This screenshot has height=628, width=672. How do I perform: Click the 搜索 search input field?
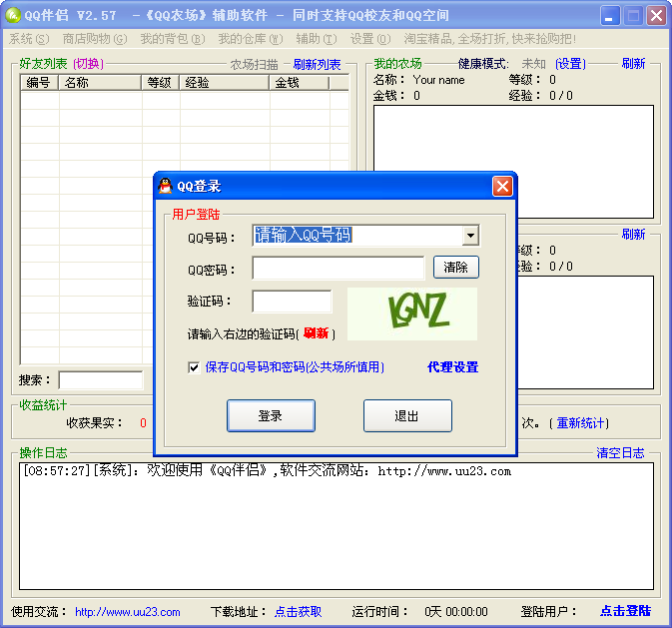[101, 380]
